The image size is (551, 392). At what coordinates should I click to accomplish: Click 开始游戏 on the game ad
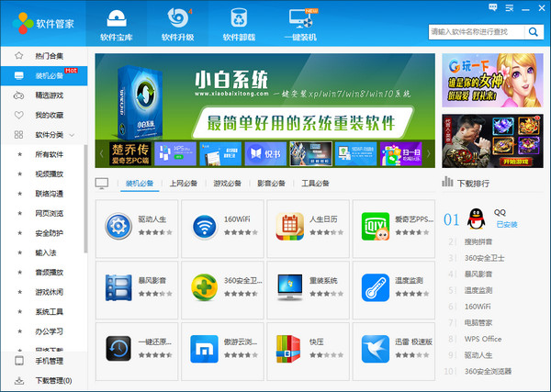point(516,162)
